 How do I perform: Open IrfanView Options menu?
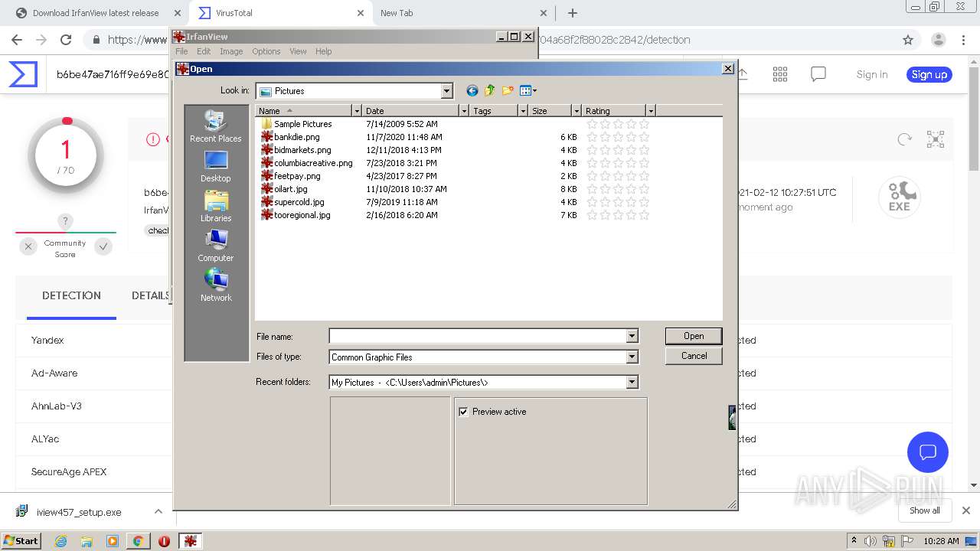tap(266, 51)
